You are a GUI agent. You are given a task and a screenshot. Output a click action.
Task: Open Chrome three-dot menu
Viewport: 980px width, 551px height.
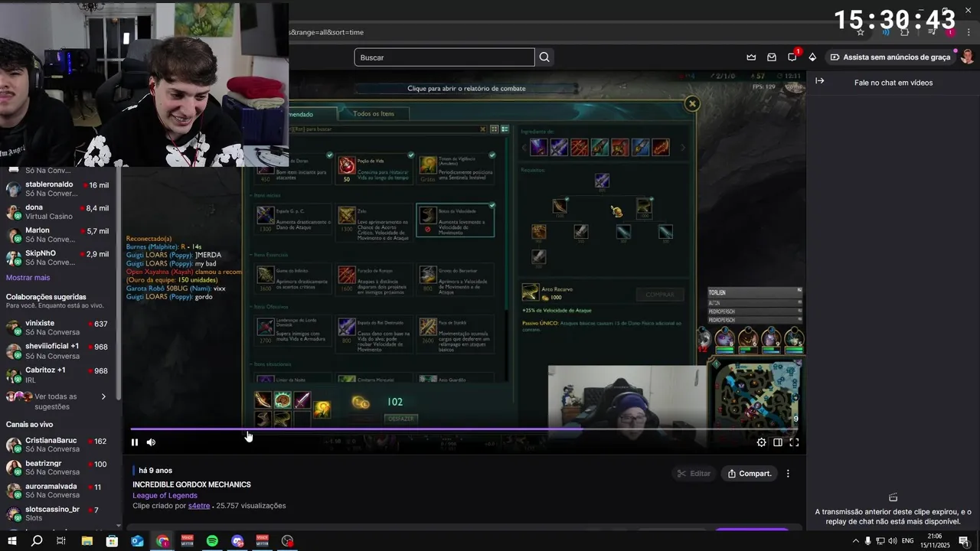[969, 32]
